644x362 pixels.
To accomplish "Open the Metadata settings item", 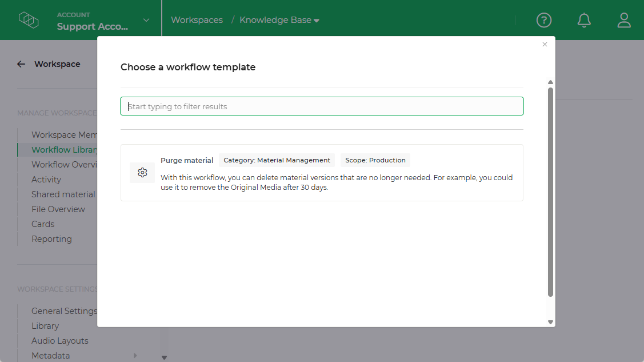I will pos(50,356).
